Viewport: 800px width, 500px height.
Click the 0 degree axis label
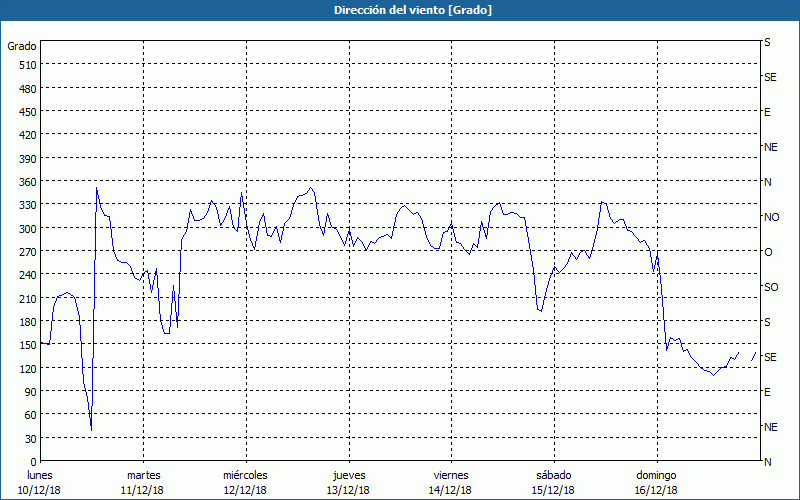[34, 462]
